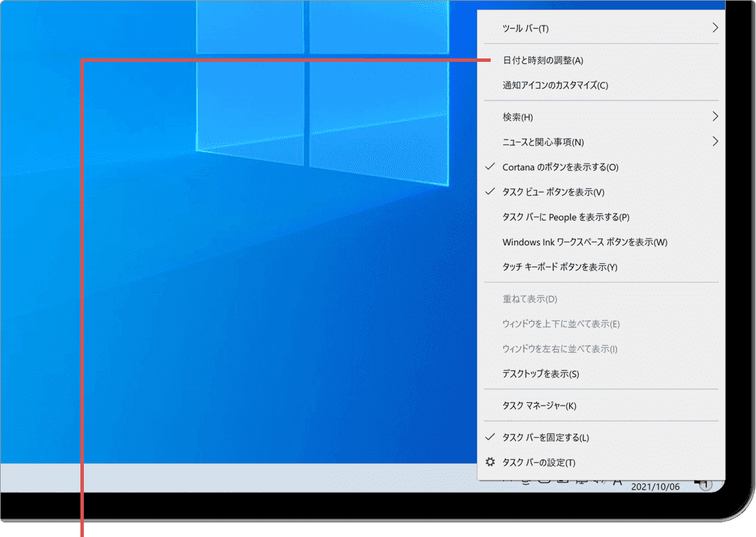
Task: Choose 通知アイコンのカスタマイズ
Action: pyautogui.click(x=555, y=85)
